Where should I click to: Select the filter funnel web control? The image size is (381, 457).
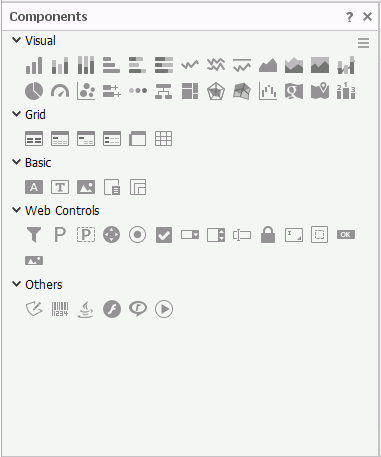[x=34, y=235]
